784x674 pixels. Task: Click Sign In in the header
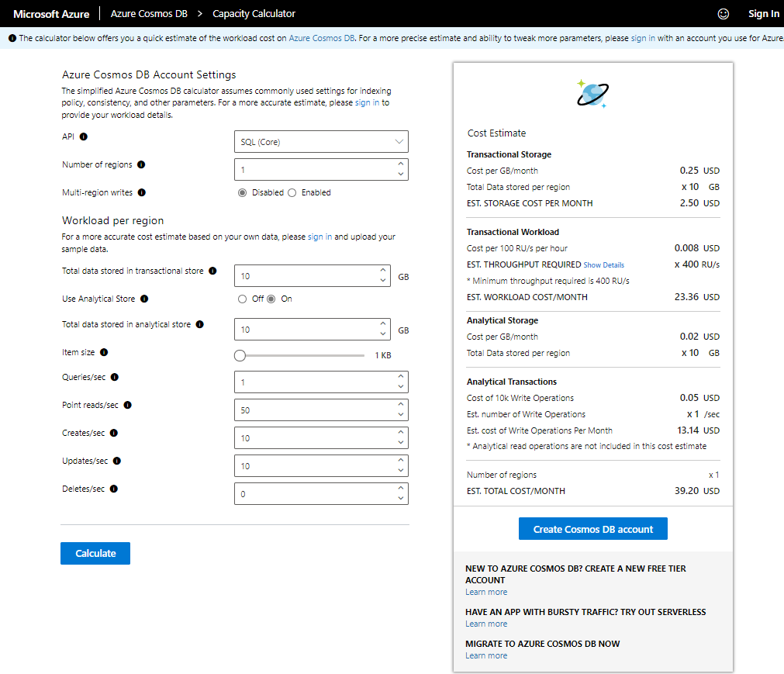[x=764, y=14]
